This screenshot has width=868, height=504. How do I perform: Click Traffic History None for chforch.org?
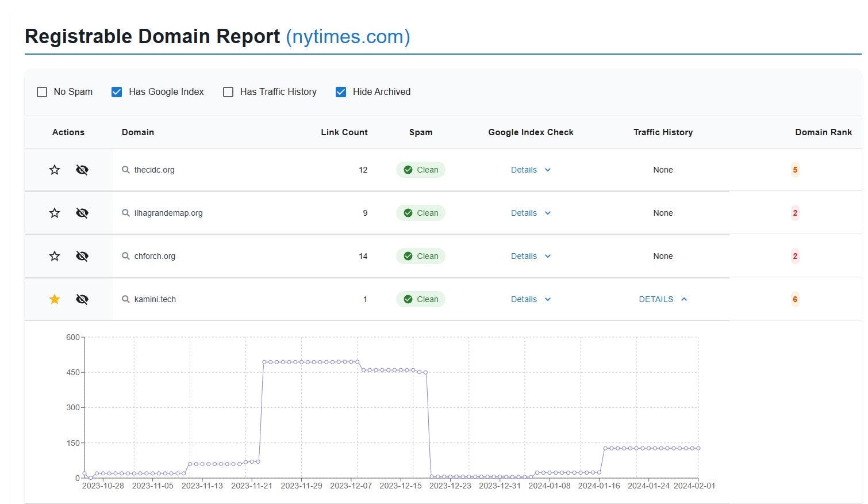663,256
